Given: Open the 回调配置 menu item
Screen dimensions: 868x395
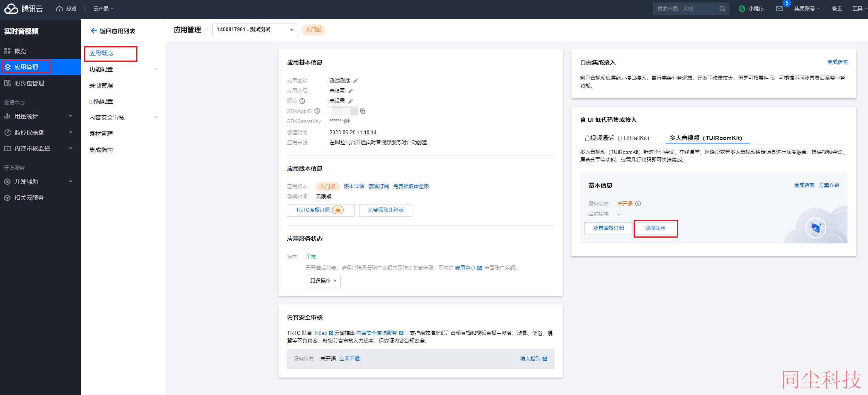Looking at the screenshot, I should click(x=101, y=101).
